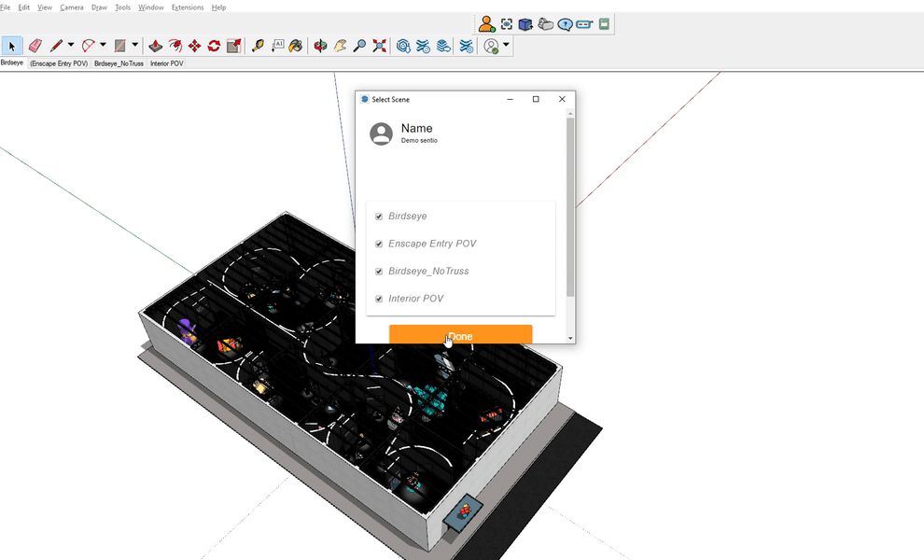Expand the Rectangle tool dropdown arrow

(135, 45)
